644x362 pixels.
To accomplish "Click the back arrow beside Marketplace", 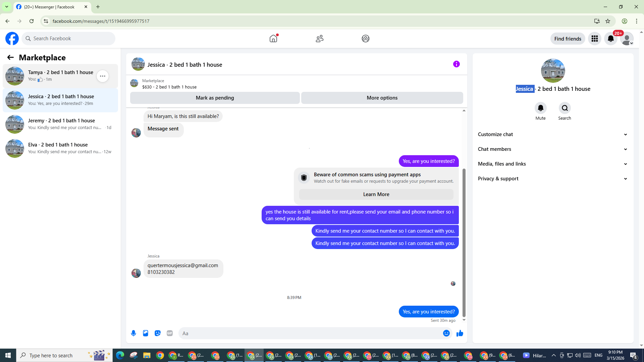I will point(10,57).
